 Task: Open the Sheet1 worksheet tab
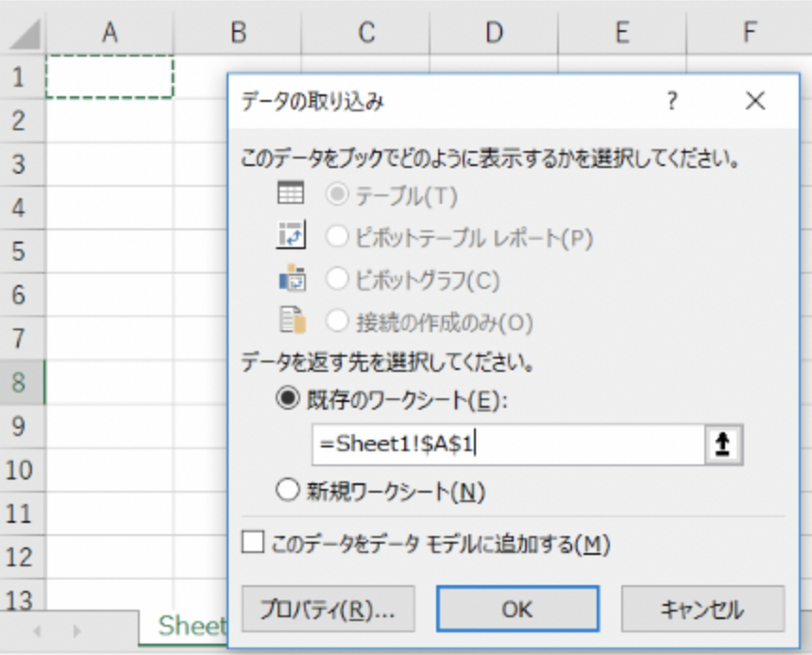pyautogui.click(x=189, y=625)
